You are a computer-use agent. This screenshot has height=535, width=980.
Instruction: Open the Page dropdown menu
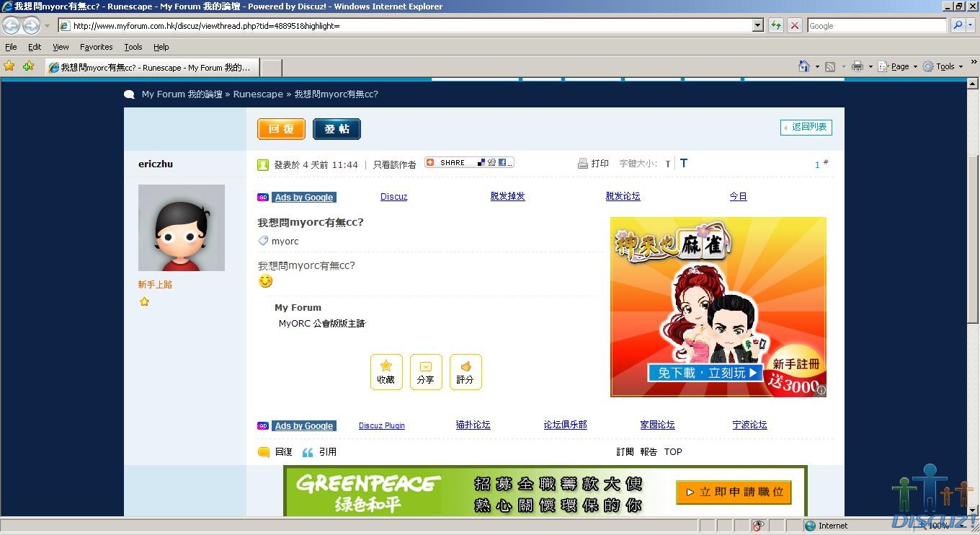click(x=898, y=66)
